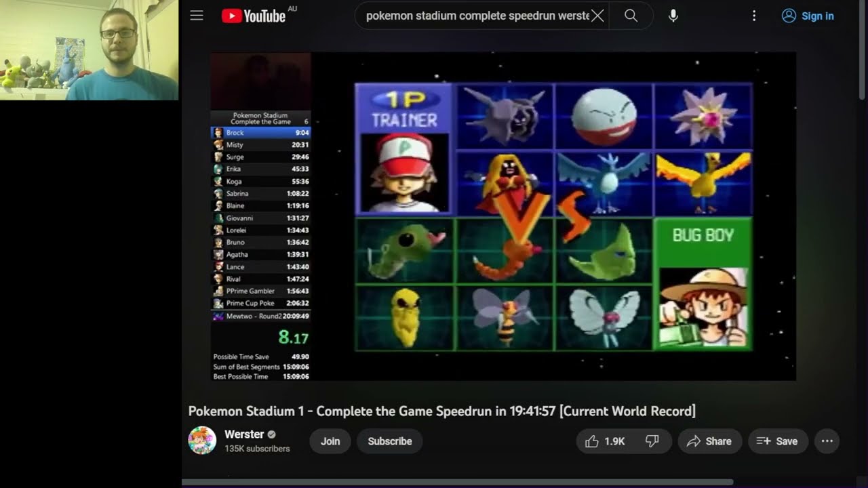
Task: Click the Bruno split row
Action: tap(261, 243)
